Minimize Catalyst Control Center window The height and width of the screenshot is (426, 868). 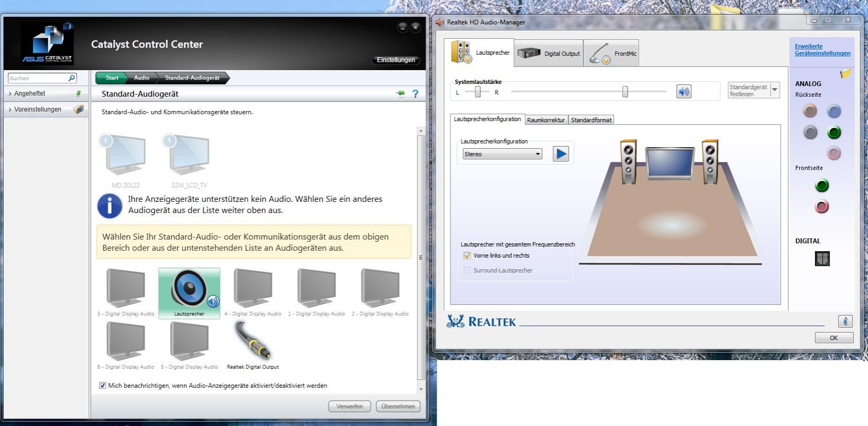tap(403, 27)
